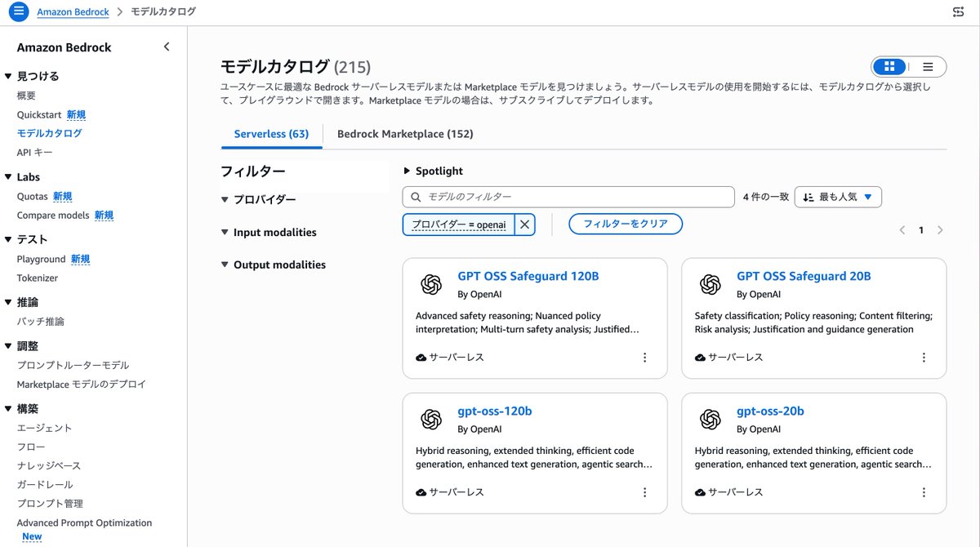Open Quickstart in the sidebar

coord(39,115)
